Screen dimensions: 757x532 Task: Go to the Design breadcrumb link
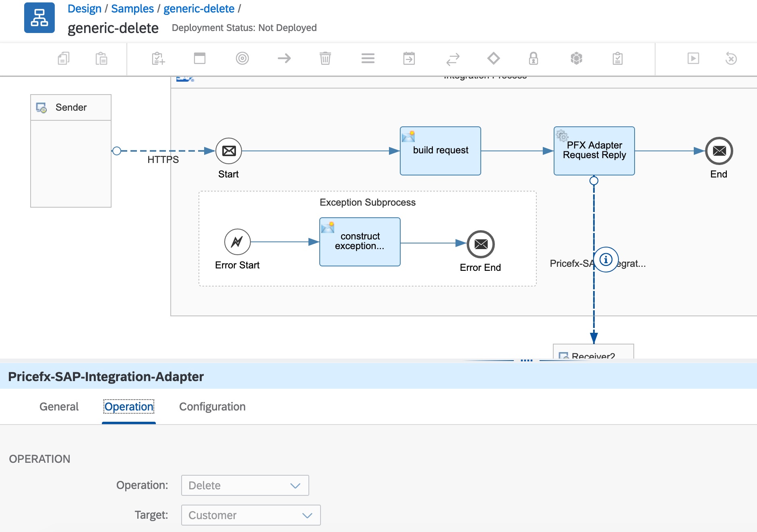tap(84, 8)
